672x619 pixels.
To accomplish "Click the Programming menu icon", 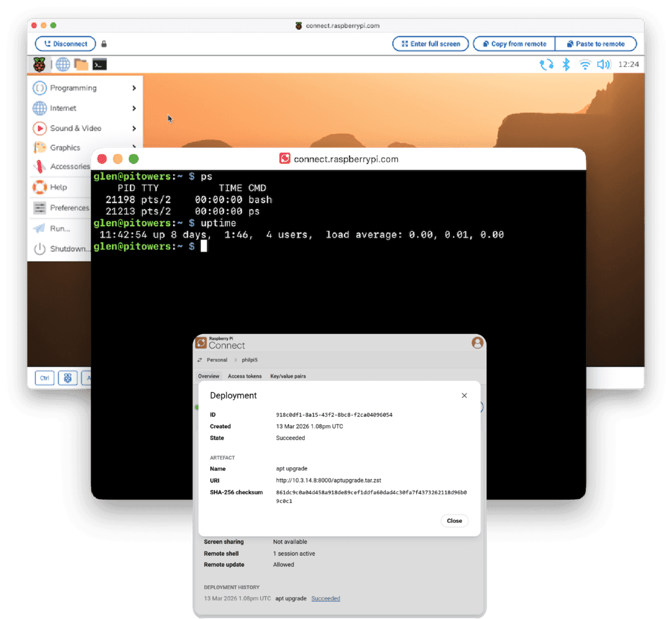I will pos(40,88).
